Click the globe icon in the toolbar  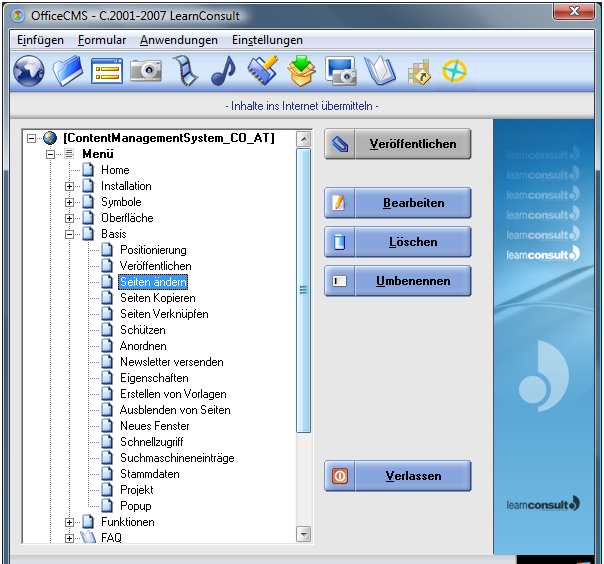click(29, 71)
